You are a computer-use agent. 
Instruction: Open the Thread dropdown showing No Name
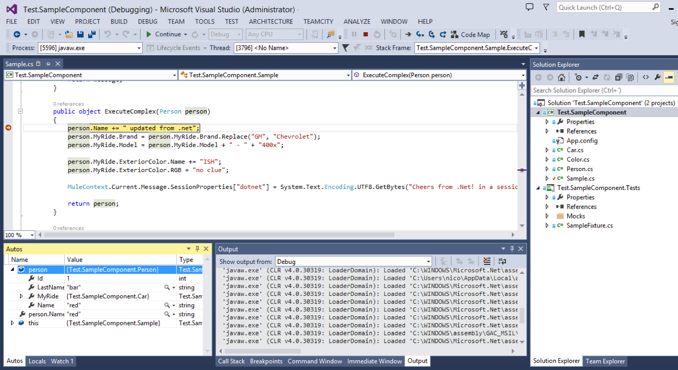[286, 48]
